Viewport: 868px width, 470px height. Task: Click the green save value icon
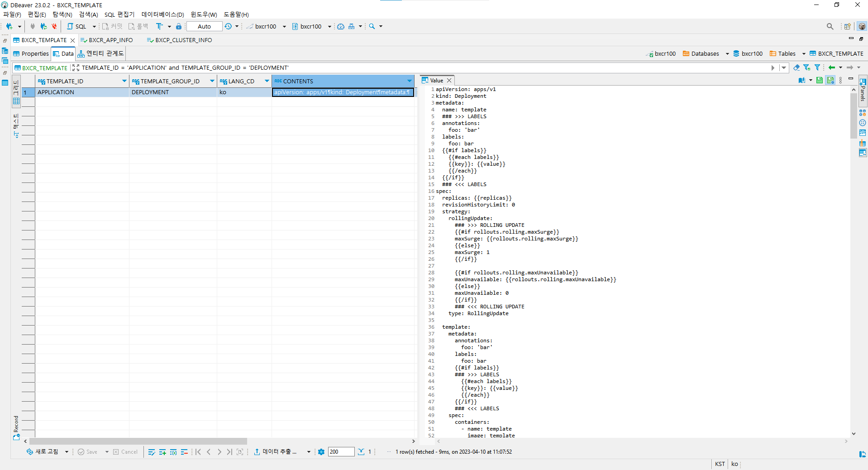click(x=819, y=80)
